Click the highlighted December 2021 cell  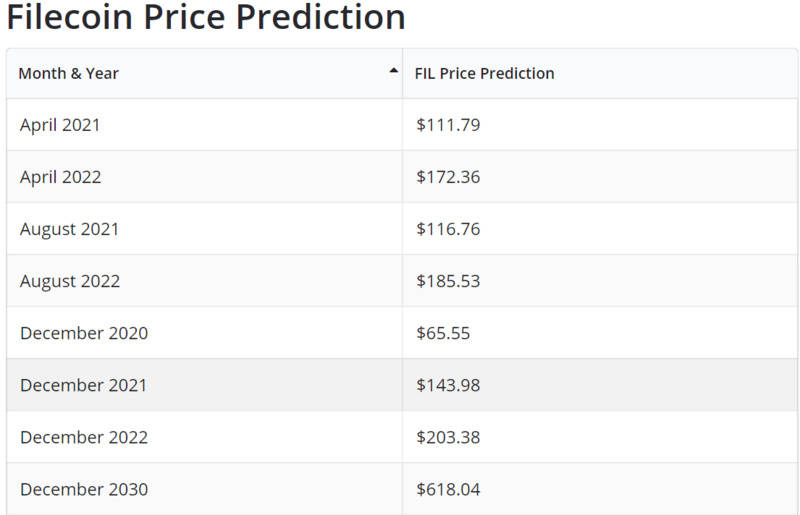coord(204,385)
